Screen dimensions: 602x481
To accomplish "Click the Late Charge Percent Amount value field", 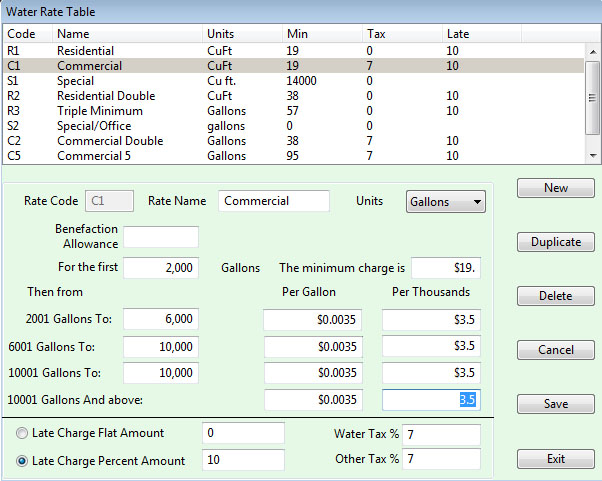I will coord(243,460).
